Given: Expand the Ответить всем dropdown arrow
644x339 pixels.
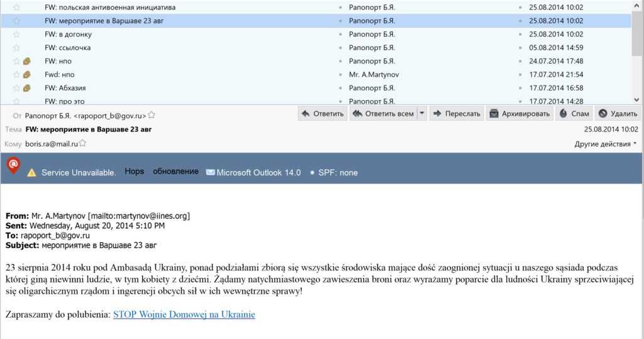Looking at the screenshot, I should coord(422,114).
